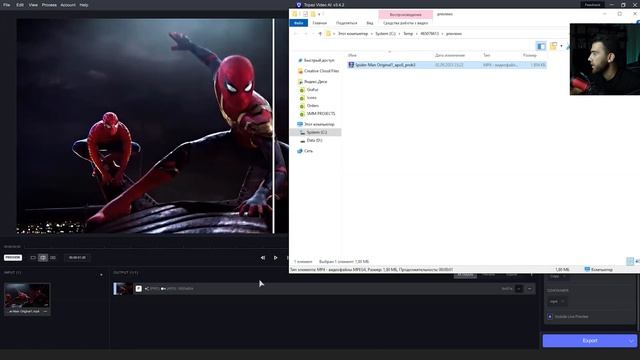
Task: Click the share-like icon in output row
Action: tap(147, 289)
